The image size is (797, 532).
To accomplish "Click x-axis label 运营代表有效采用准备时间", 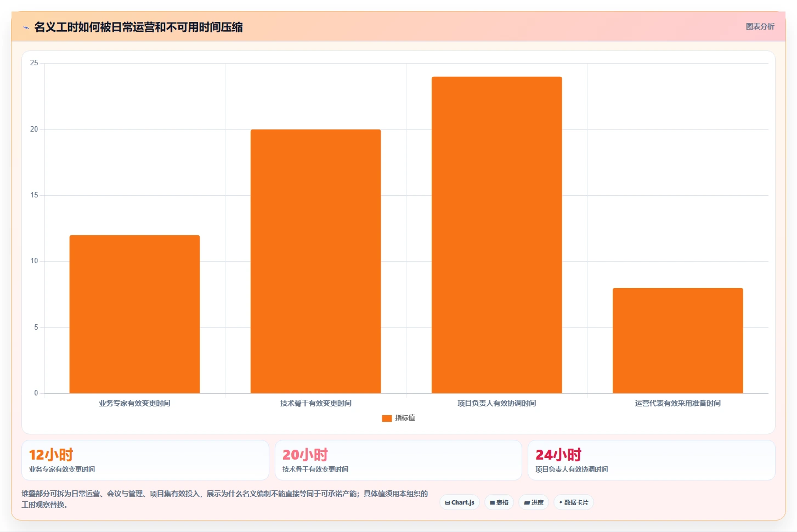I will point(677,403).
